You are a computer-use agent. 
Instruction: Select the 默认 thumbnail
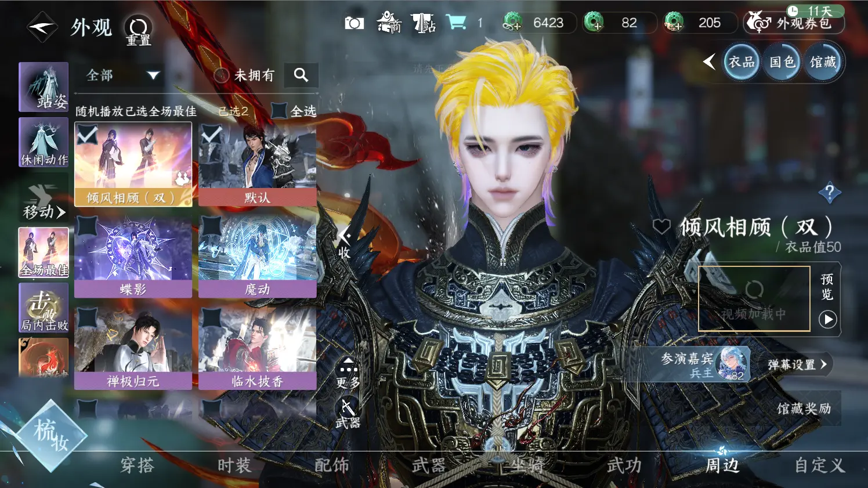[258, 164]
